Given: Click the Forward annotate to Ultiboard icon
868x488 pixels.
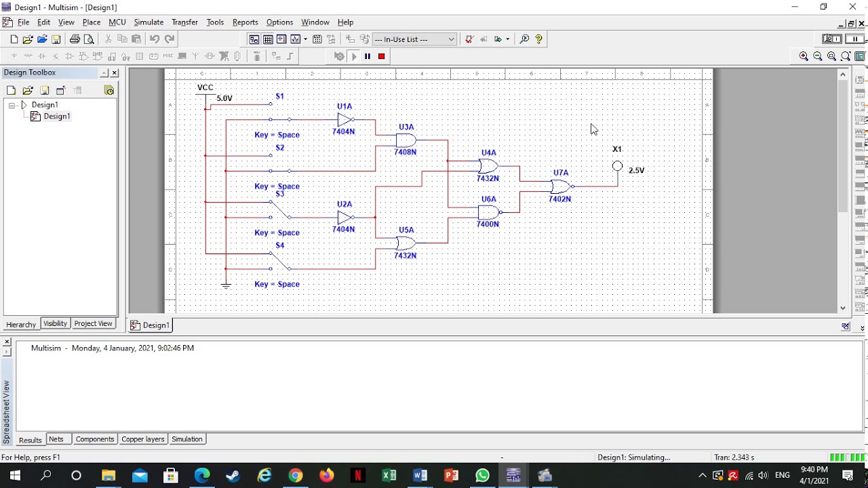Looking at the screenshot, I should pyautogui.click(x=498, y=39).
